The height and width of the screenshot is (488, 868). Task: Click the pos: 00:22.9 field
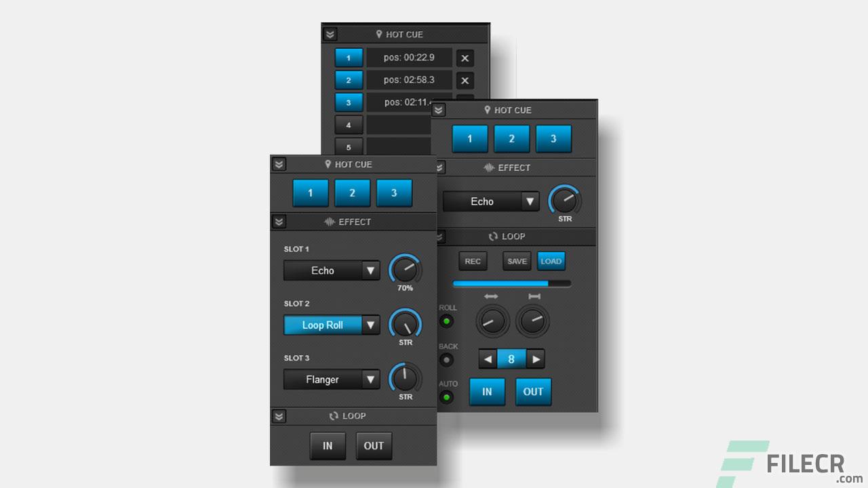(409, 58)
